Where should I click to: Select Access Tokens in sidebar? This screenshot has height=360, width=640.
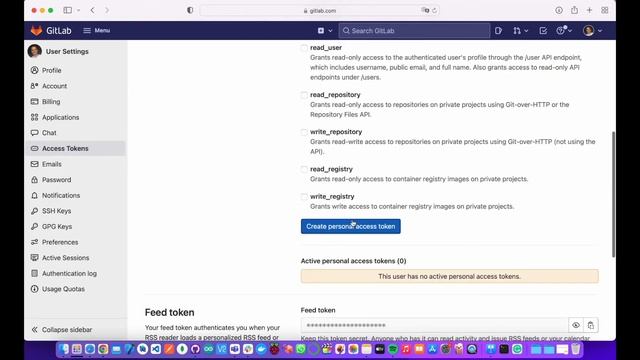point(76,149)
